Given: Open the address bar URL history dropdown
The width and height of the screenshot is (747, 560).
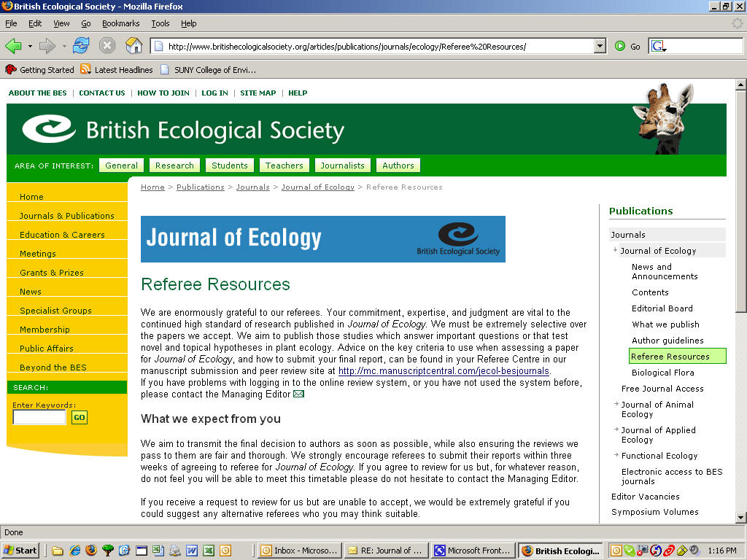Looking at the screenshot, I should click(x=600, y=46).
